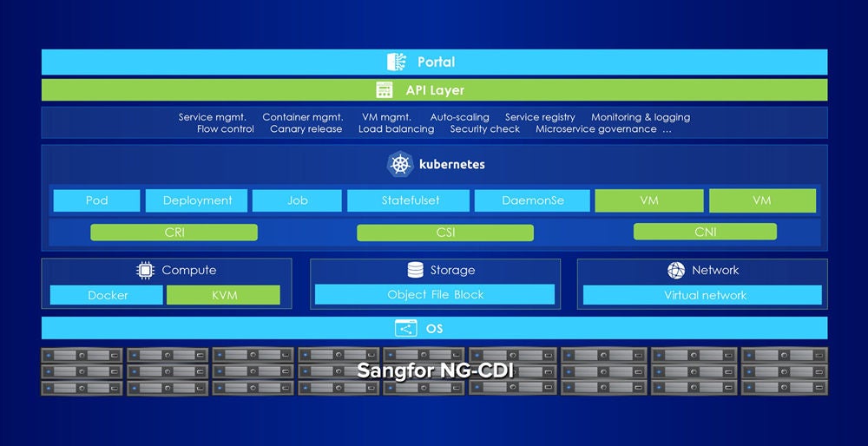Click the "Service registry" text
Viewport: 868px width, 446px height.
(540, 117)
